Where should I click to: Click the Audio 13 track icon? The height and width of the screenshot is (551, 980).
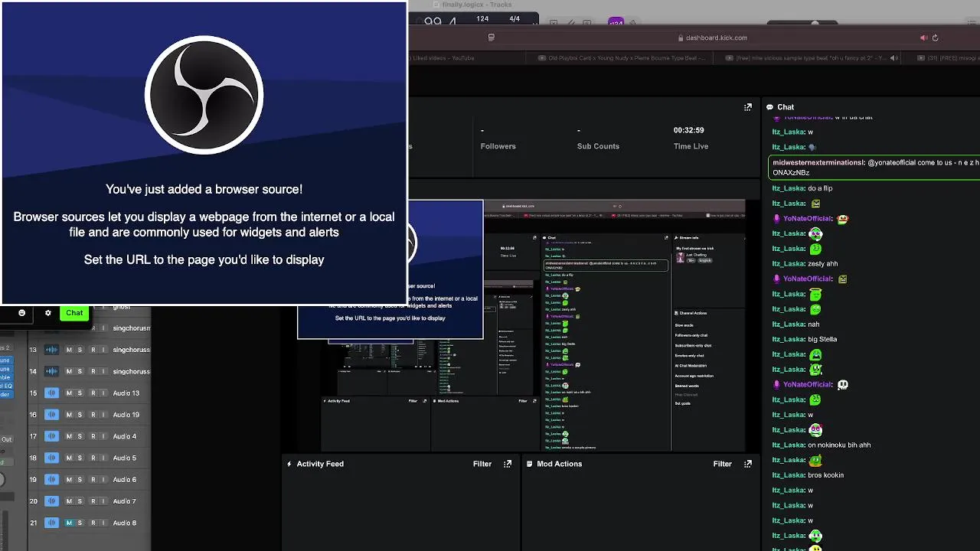pos(51,393)
